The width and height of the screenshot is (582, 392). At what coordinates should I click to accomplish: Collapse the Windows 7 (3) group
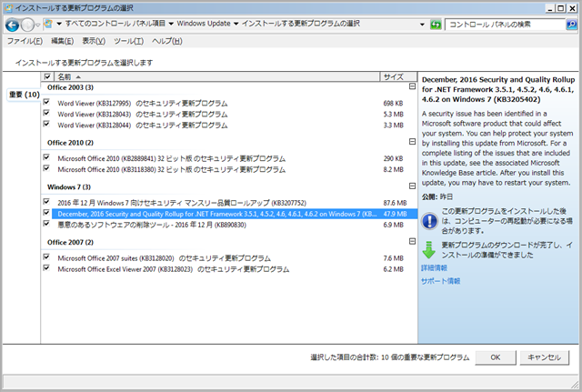(412, 186)
